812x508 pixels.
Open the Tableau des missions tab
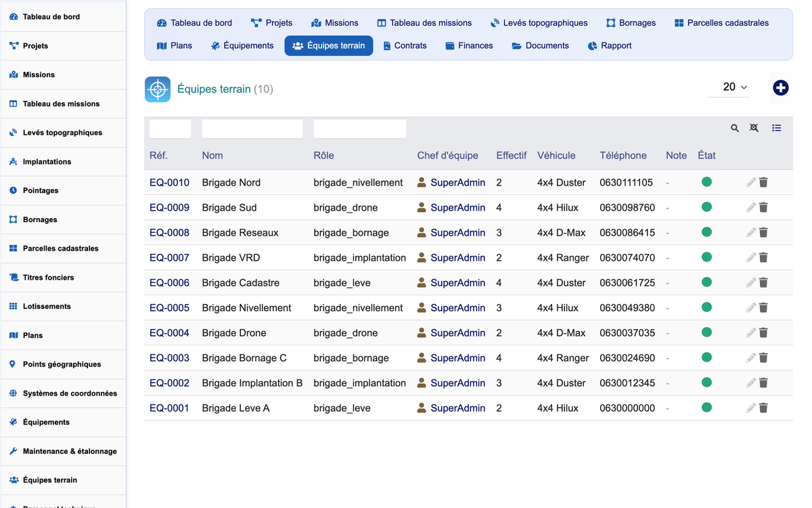(x=424, y=23)
